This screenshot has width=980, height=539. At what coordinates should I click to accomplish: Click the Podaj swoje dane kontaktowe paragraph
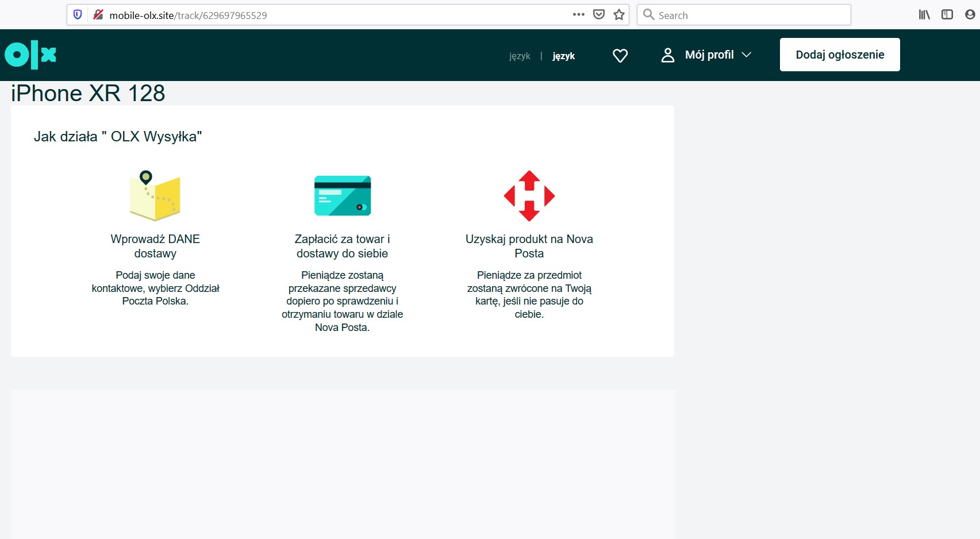coord(155,288)
